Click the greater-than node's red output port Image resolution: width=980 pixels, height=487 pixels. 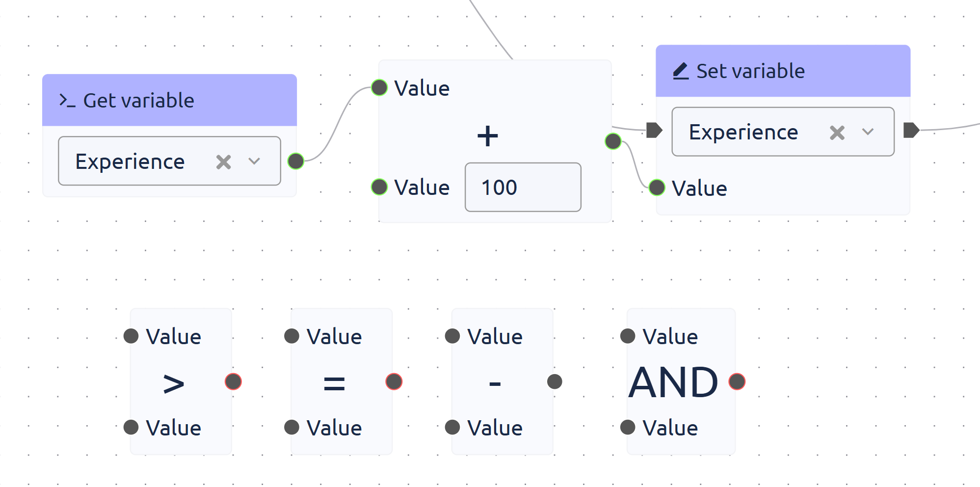point(233,381)
